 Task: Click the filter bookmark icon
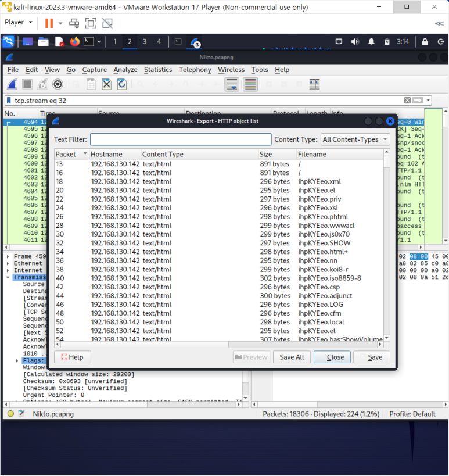[x=9, y=101]
